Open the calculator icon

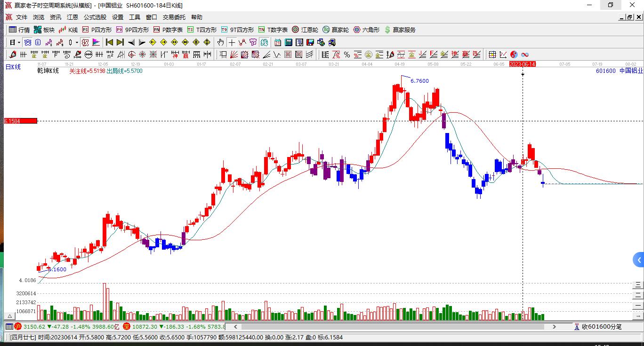click(289, 42)
